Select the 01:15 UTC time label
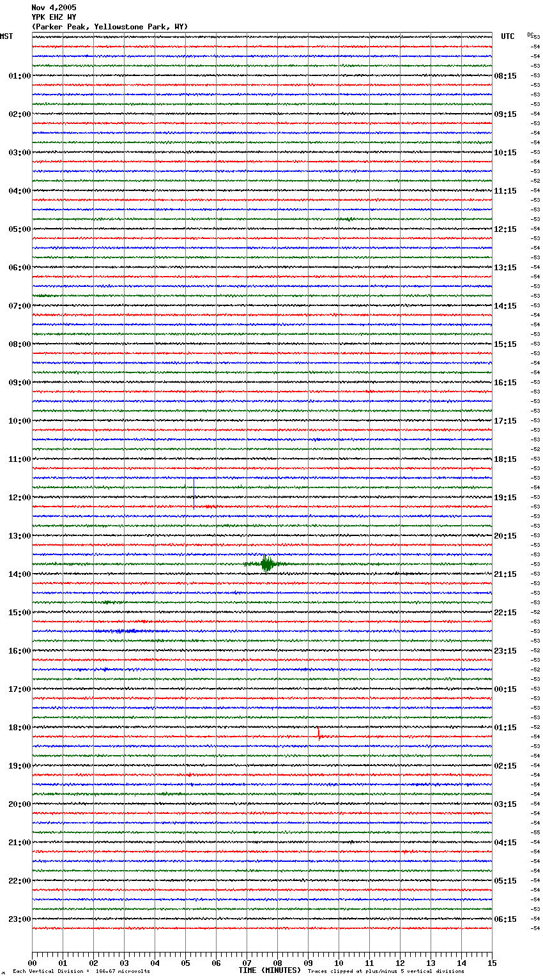 click(505, 728)
